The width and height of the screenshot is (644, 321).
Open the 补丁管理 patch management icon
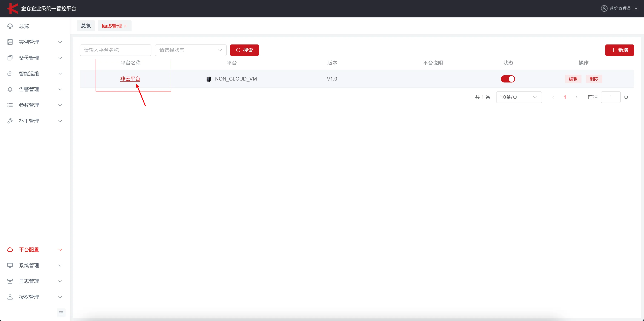click(10, 121)
